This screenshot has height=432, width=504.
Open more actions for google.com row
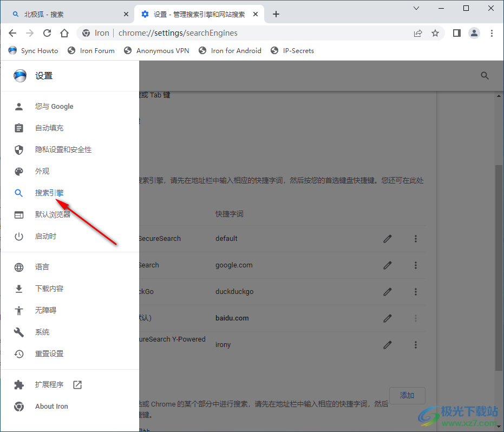pyautogui.click(x=416, y=265)
